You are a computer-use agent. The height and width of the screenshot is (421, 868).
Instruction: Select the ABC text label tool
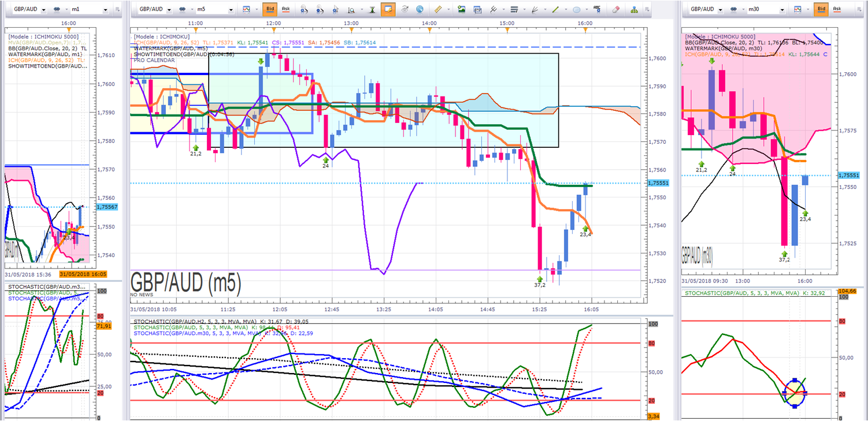(599, 9)
